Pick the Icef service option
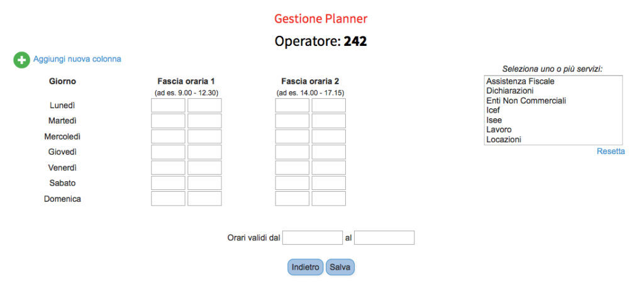 493,110
